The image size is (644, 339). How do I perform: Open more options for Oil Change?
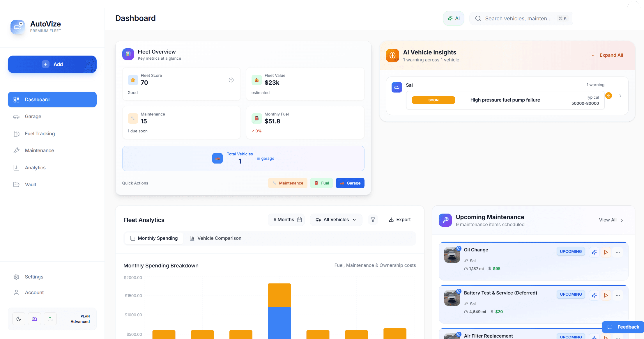coord(618,252)
